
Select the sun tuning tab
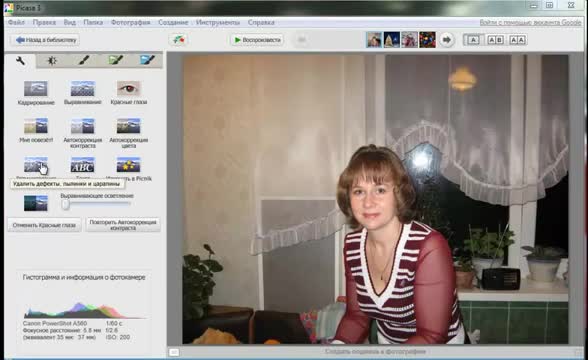(x=52, y=60)
